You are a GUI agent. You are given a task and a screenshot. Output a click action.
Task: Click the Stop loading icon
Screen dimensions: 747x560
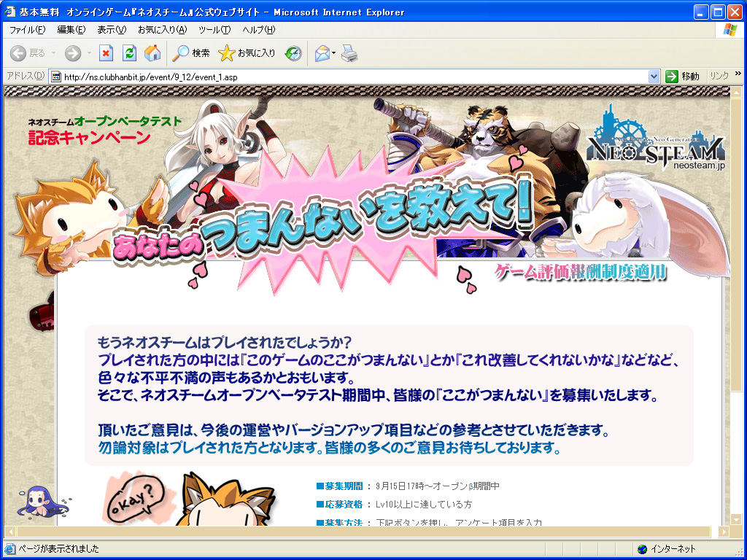click(107, 52)
